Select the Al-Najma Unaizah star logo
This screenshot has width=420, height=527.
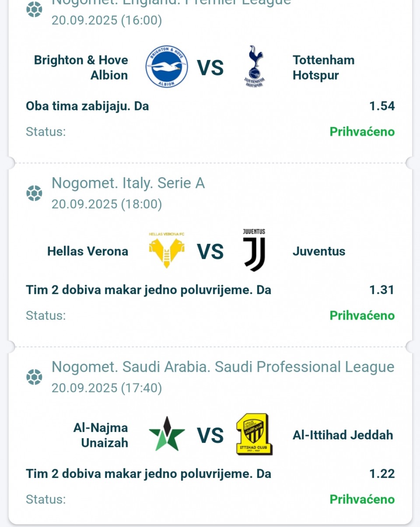click(167, 434)
